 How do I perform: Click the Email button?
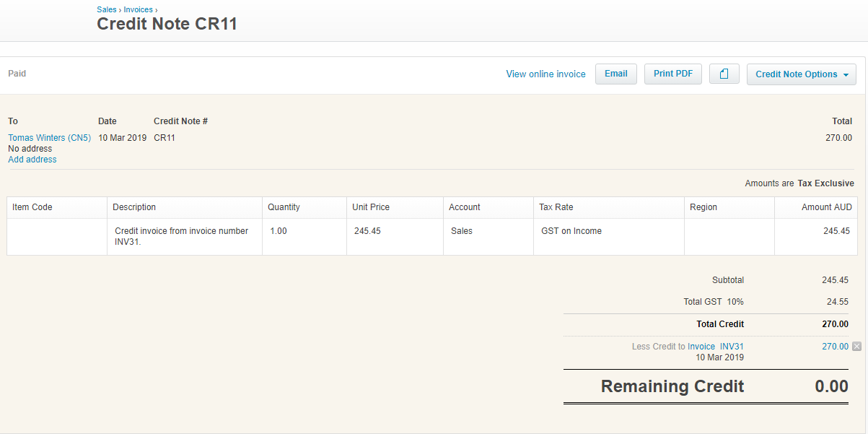click(615, 74)
